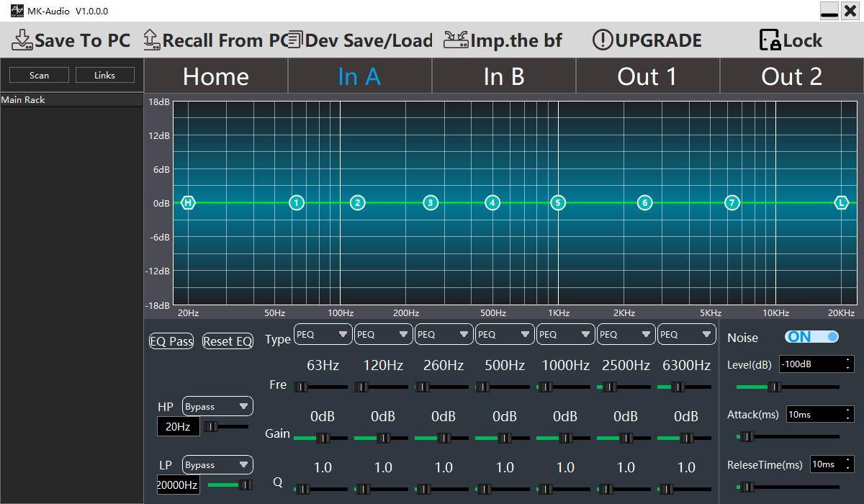The height and width of the screenshot is (504, 864).
Task: Select the highpass H node on the EQ curve
Action: (187, 203)
